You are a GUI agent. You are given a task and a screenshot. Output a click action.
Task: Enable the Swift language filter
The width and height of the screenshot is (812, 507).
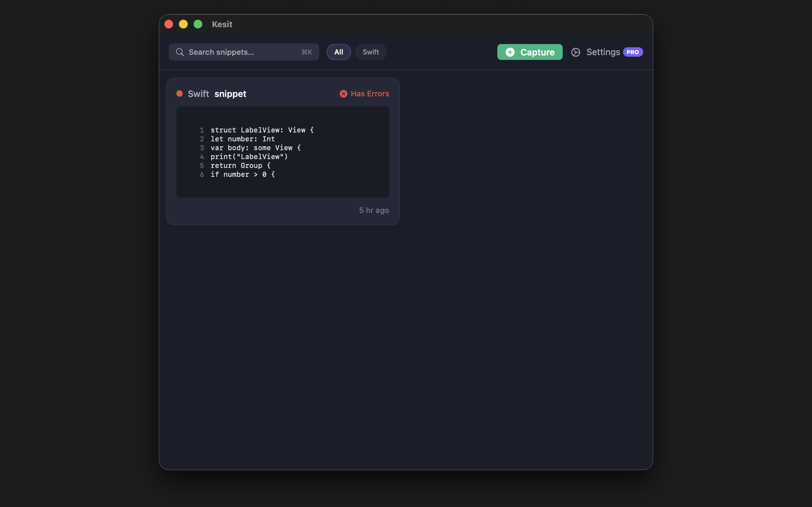[x=370, y=52]
